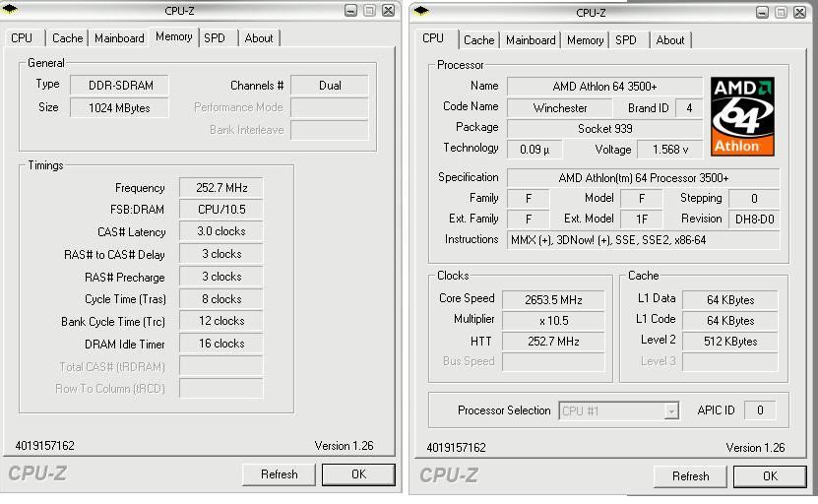Open the About tab in left window
This screenshot has width=818, height=504.
[x=259, y=38]
